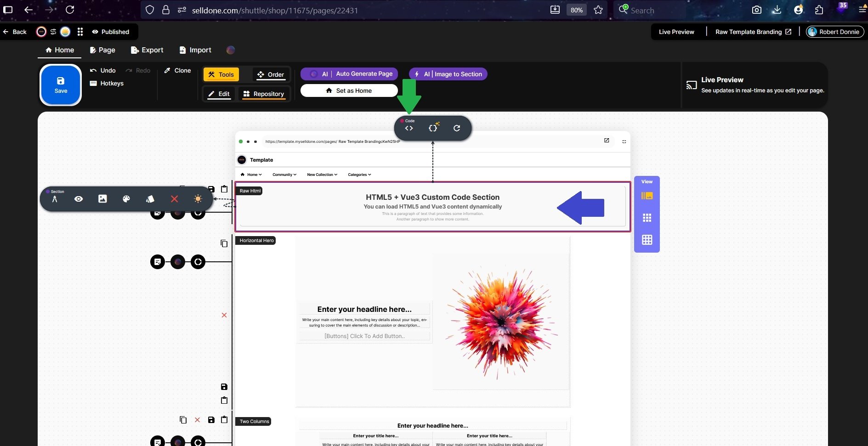Click browser bookmark star icon
The height and width of the screenshot is (446, 868).
[598, 10]
